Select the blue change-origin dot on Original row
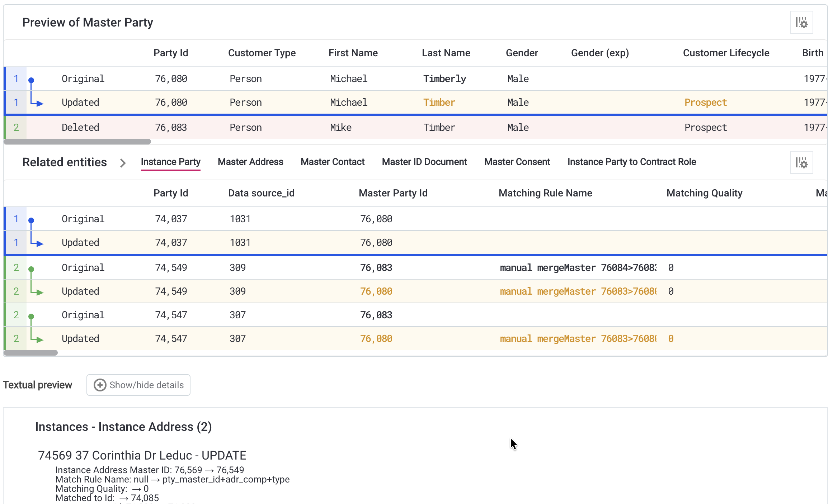The height and width of the screenshot is (504, 833). [x=32, y=80]
